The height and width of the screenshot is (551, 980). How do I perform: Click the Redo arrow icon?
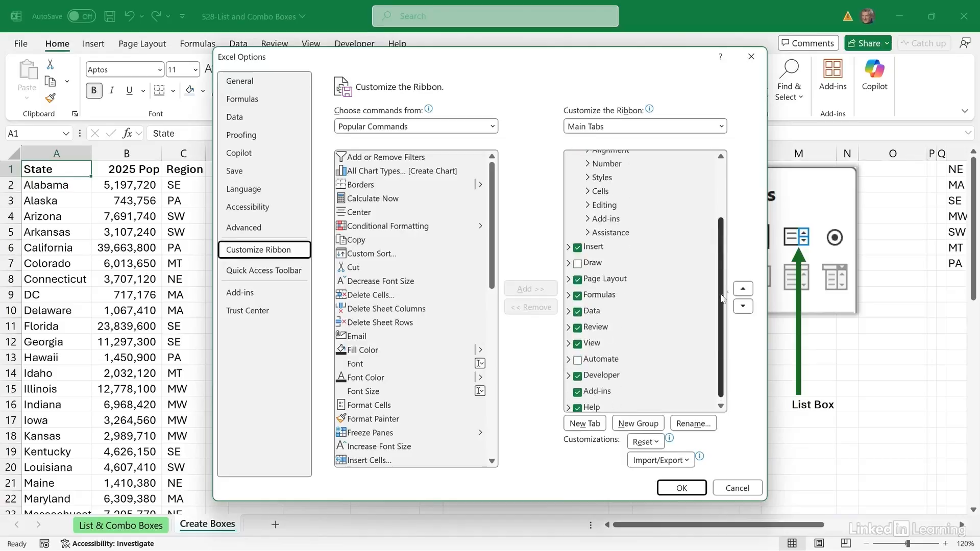[156, 16]
